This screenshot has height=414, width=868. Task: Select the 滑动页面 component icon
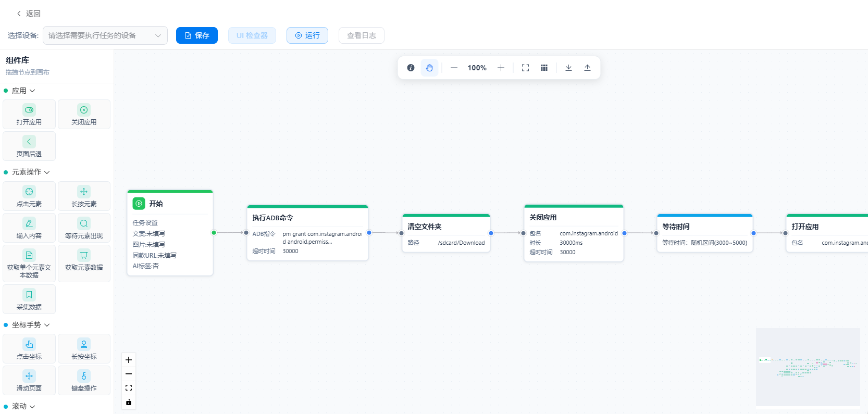click(29, 376)
